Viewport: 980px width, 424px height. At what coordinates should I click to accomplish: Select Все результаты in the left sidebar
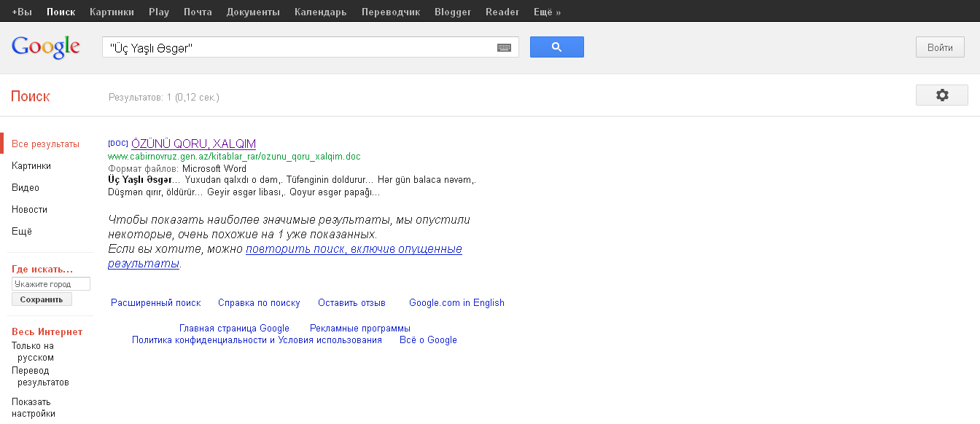45,144
